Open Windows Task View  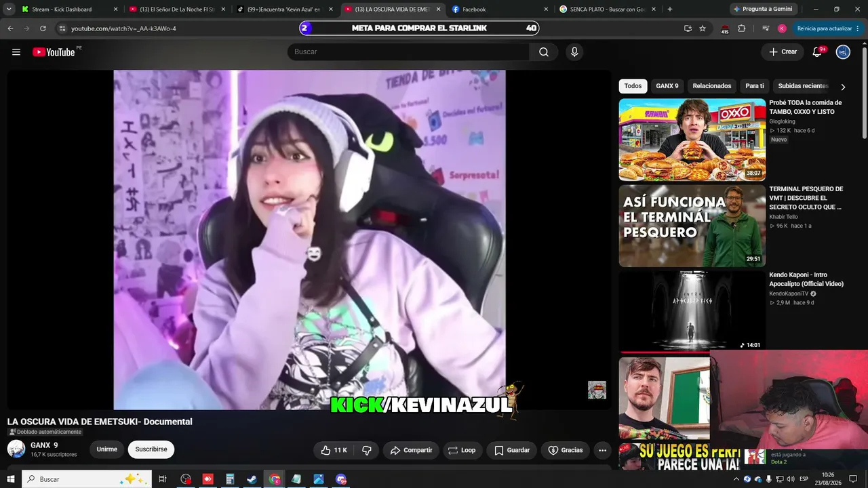pyautogui.click(x=163, y=479)
